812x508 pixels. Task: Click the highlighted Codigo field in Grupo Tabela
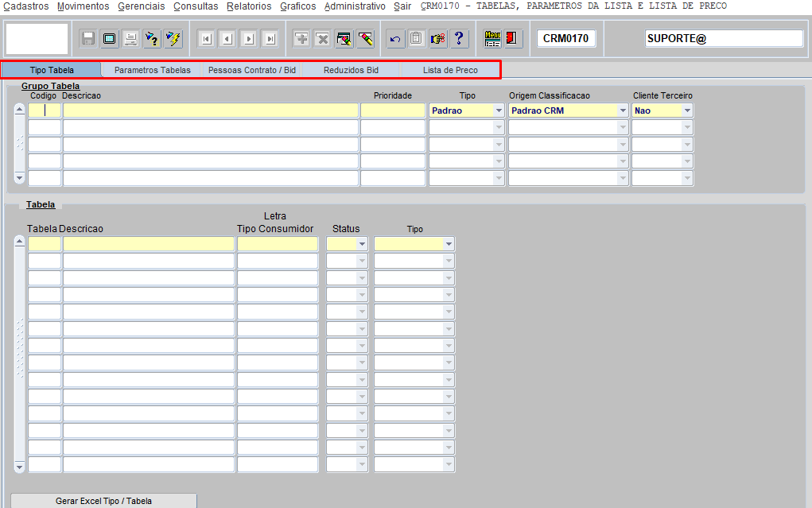pos(45,111)
